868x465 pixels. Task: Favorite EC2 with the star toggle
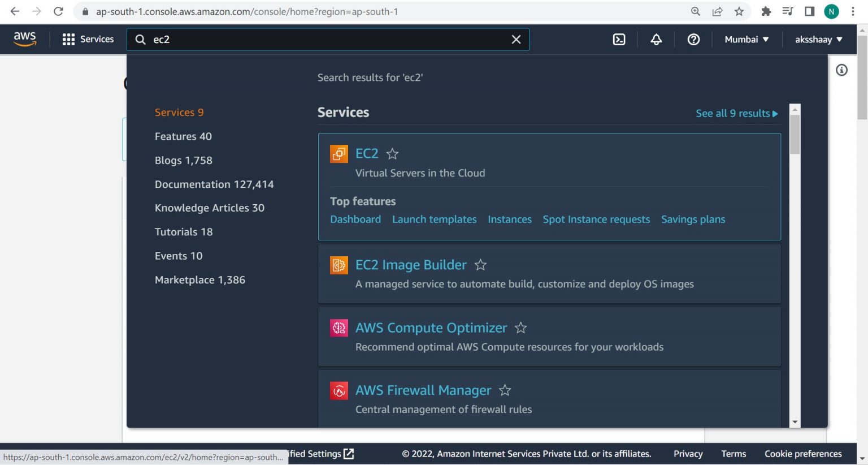[x=392, y=154]
